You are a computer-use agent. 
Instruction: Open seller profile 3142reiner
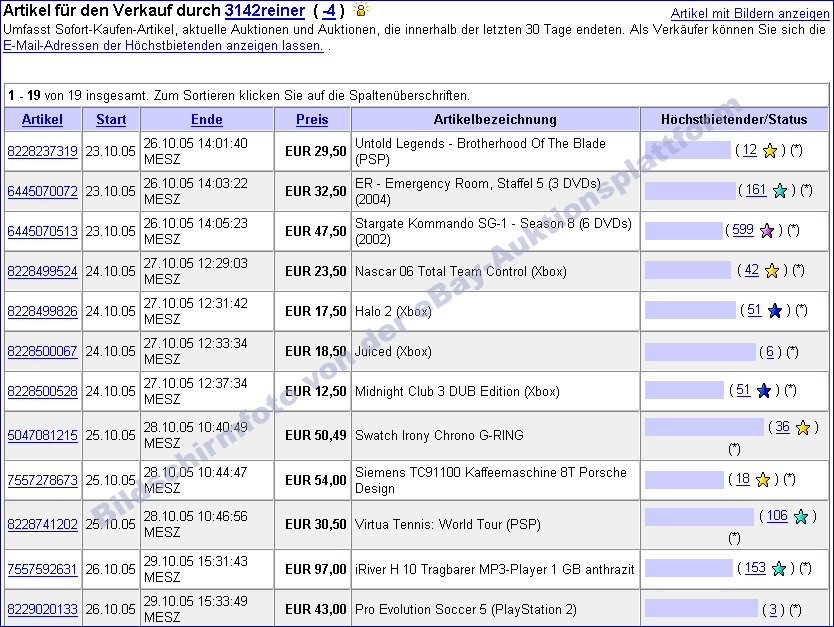tap(265, 10)
